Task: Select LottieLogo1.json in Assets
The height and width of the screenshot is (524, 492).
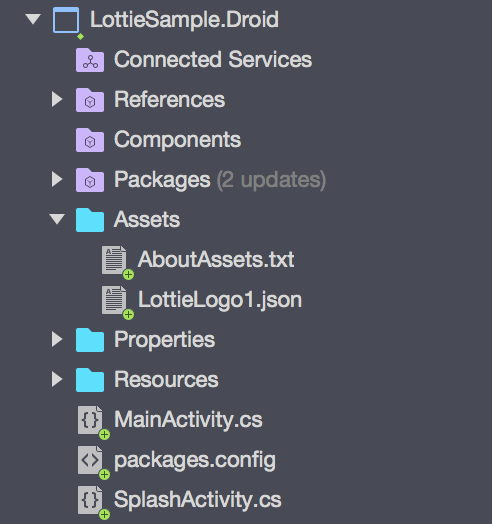Action: (220, 300)
